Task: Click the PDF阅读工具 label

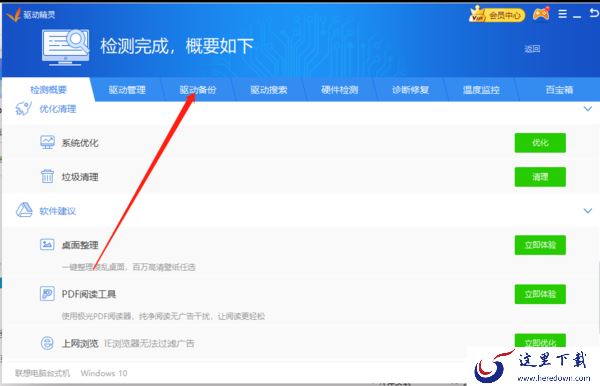Action: (89, 294)
